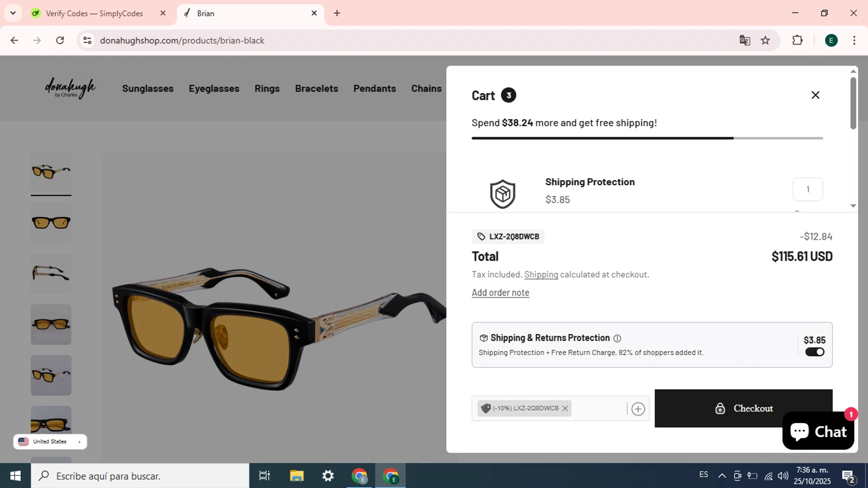Expand the tab search dropdown arrow
Image resolution: width=868 pixels, height=488 pixels.
[13, 13]
